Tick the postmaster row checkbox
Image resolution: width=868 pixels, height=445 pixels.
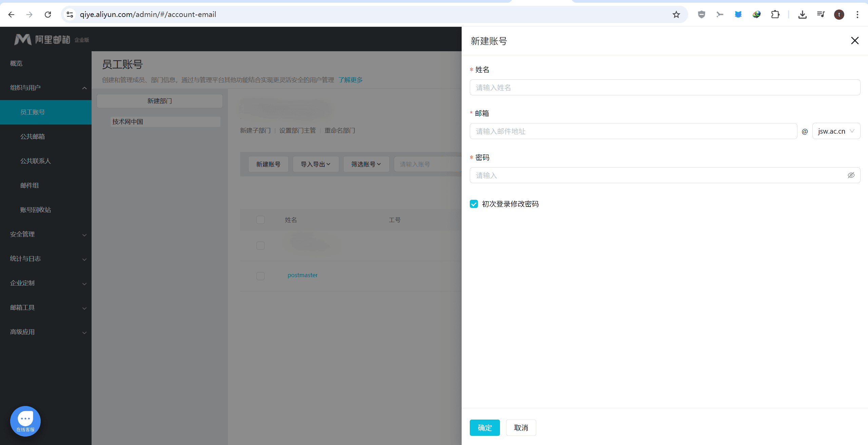261,276
